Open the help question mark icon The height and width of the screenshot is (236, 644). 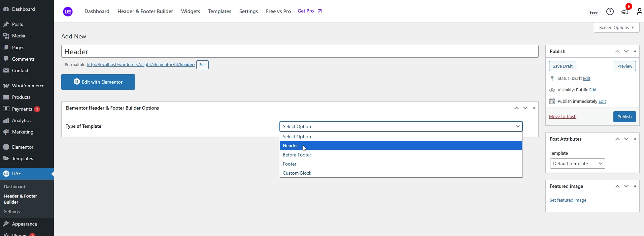610,12
